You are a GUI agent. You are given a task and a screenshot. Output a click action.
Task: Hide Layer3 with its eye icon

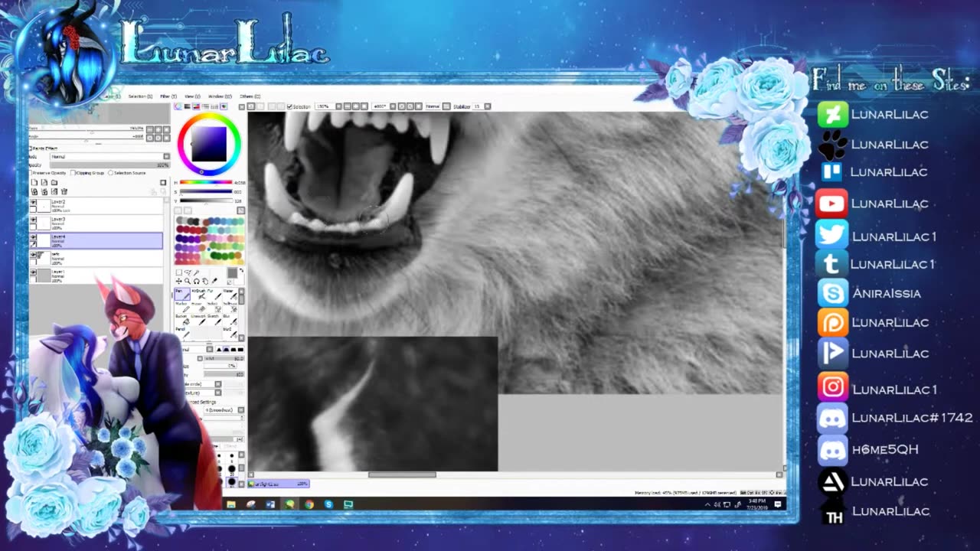(x=33, y=220)
